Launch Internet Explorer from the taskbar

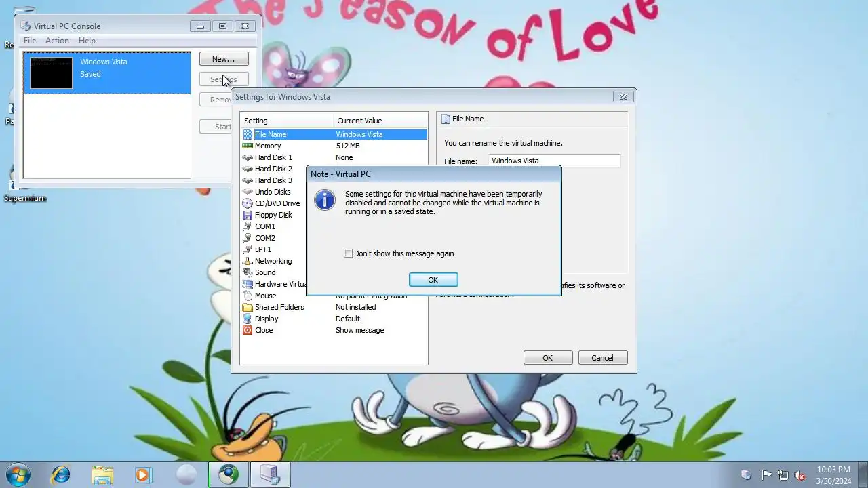[61, 474]
